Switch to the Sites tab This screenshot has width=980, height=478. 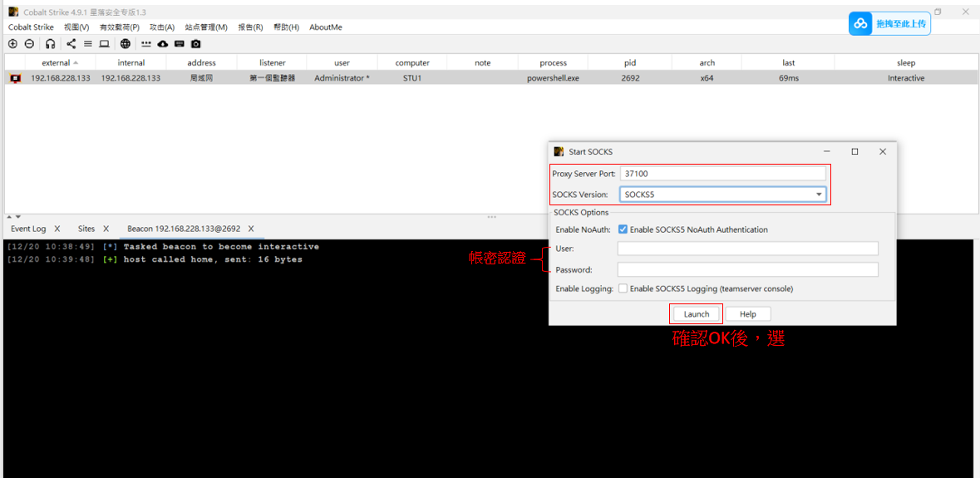coord(86,229)
